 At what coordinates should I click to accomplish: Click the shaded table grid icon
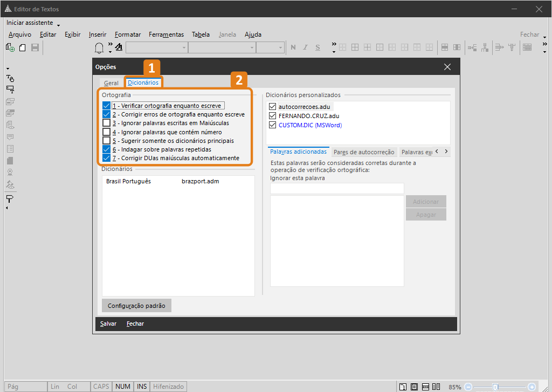coord(527,47)
